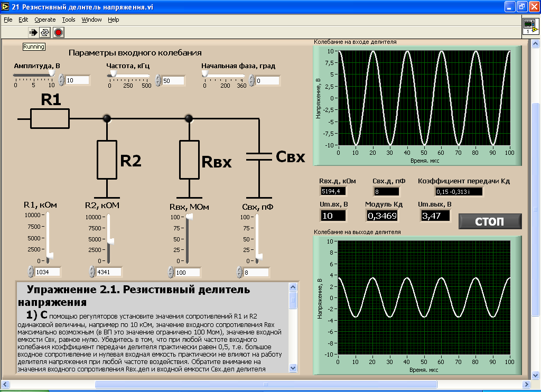This screenshot has width=541, height=392.
Task: Click the R2, кОМ vertical slider
Action: (x=109, y=239)
